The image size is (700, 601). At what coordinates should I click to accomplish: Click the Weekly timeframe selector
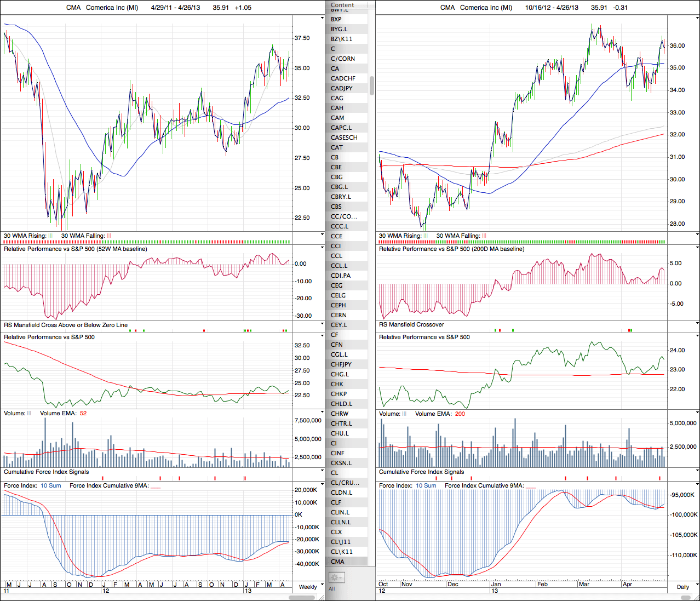click(x=307, y=587)
